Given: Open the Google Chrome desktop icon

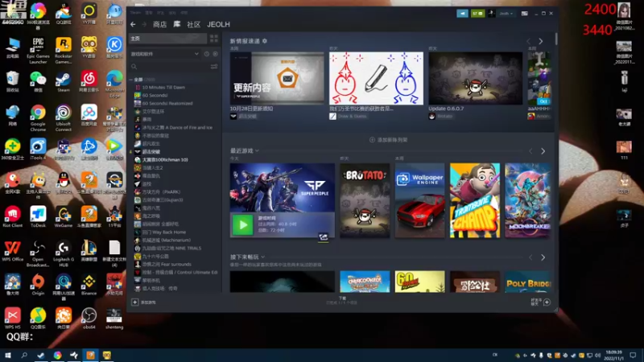Looking at the screenshot, I should [38, 117].
